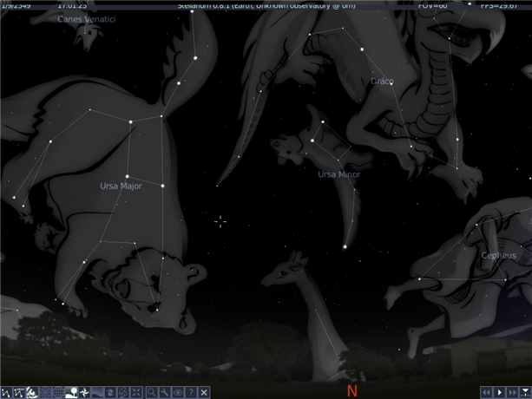
Task: Decrease time speed rewind button
Action: click(x=486, y=393)
